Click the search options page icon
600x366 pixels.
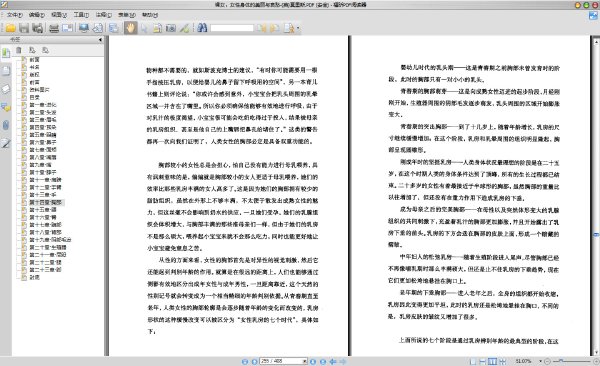point(289,28)
